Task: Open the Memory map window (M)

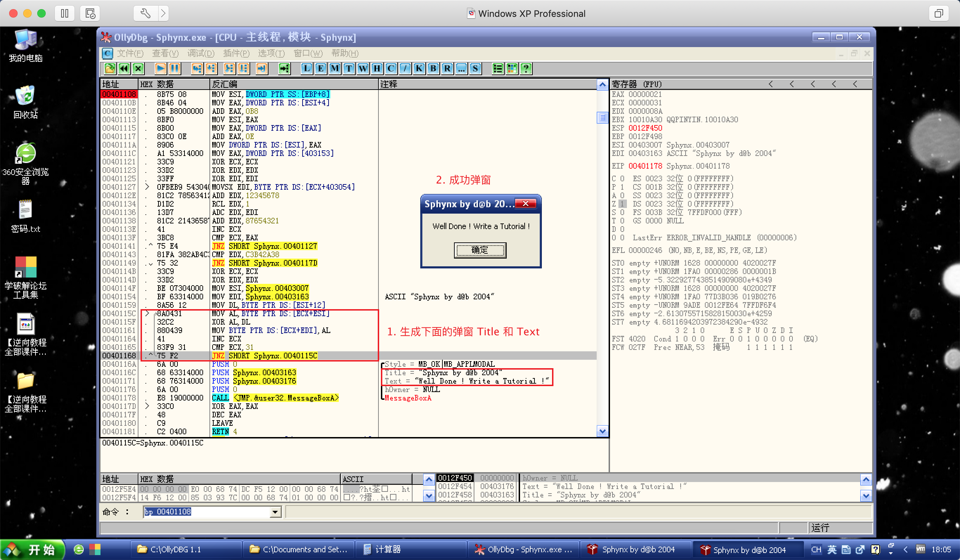Action: tap(335, 69)
